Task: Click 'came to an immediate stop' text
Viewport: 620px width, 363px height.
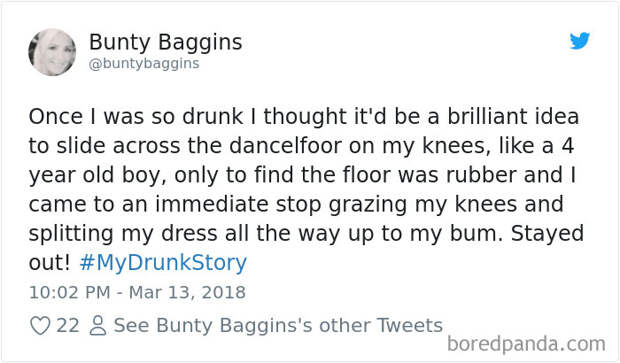Action: point(175,205)
